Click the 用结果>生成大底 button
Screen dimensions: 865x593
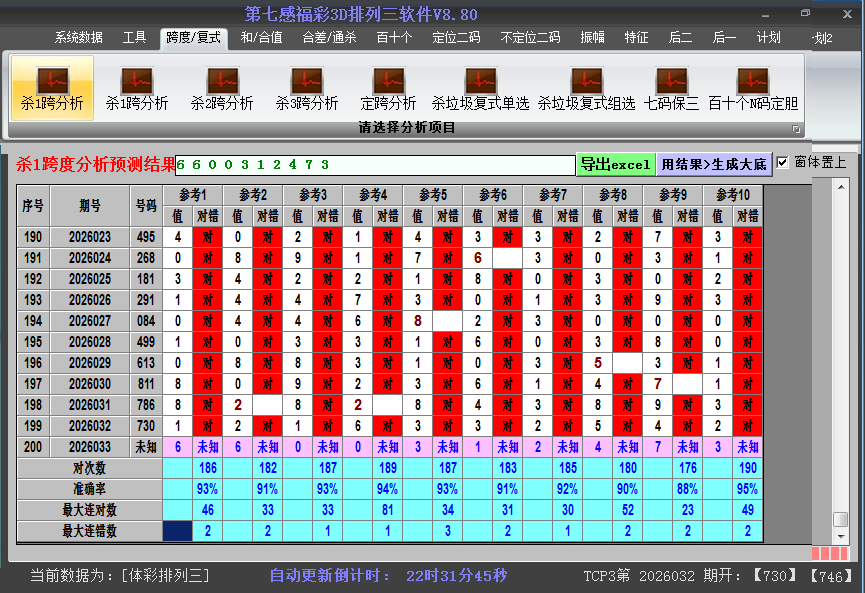(x=714, y=164)
